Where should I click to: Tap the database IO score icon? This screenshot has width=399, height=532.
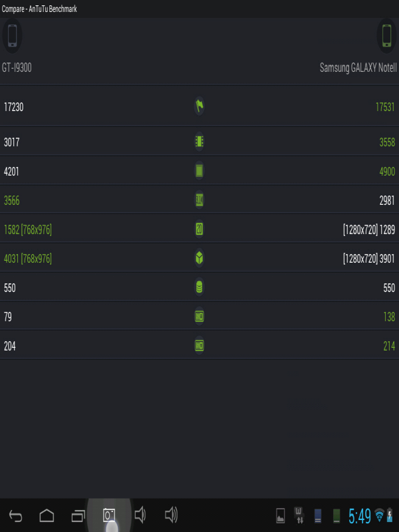coord(199,287)
